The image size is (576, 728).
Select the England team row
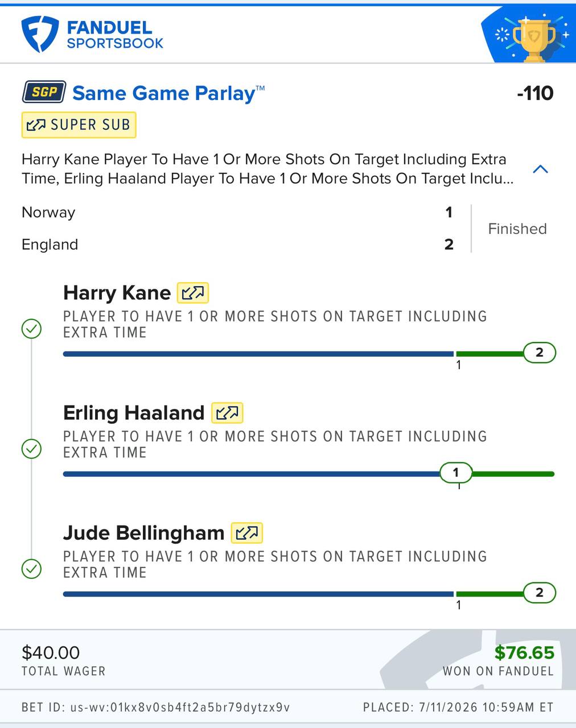(237, 245)
